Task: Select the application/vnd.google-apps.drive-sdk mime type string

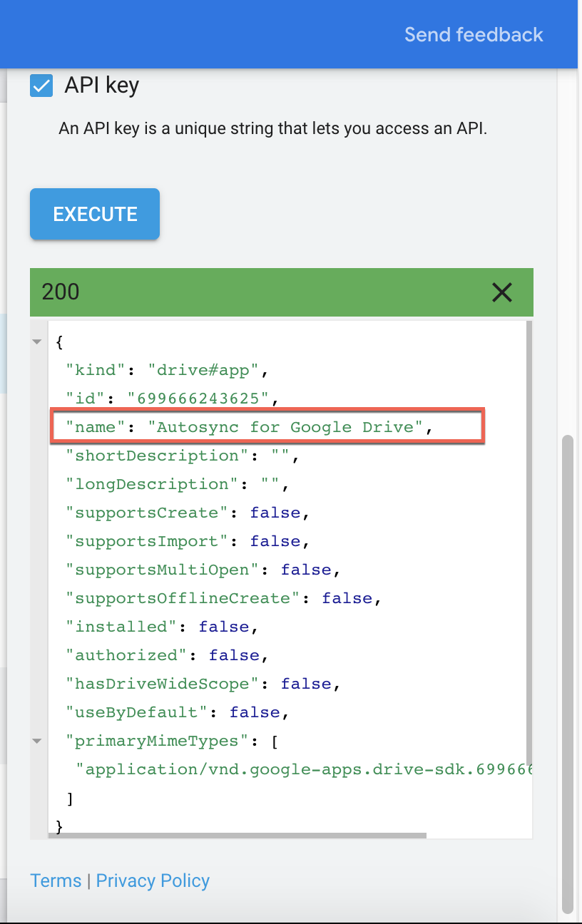Action: pyautogui.click(x=304, y=769)
